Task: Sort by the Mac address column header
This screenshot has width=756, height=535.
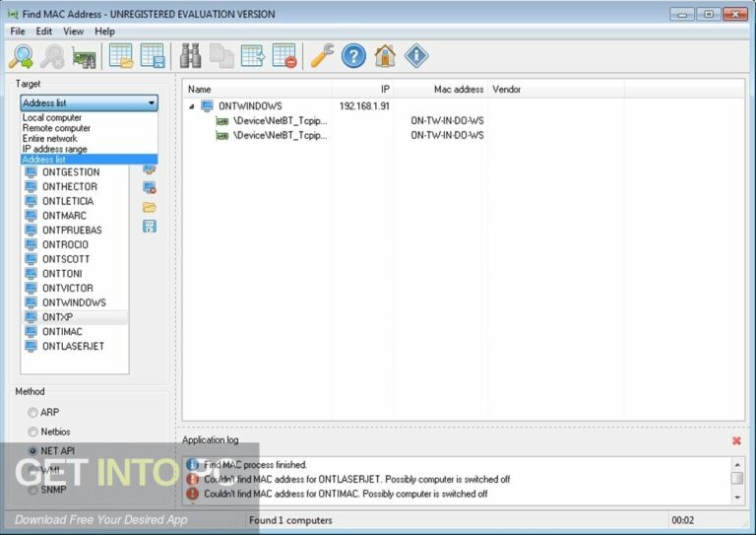Action: (440, 90)
